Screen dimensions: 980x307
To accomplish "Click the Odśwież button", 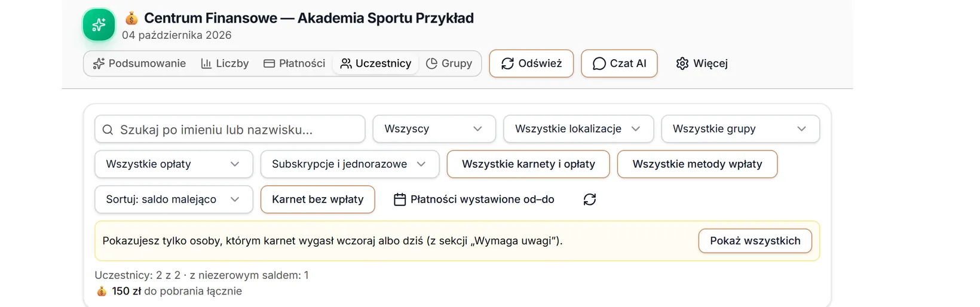I will [531, 63].
